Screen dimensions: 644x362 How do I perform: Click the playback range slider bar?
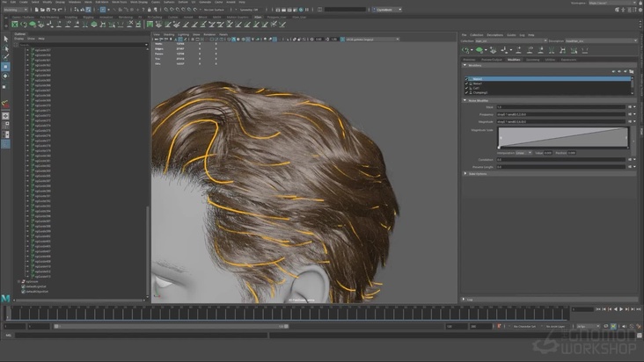coord(172,326)
